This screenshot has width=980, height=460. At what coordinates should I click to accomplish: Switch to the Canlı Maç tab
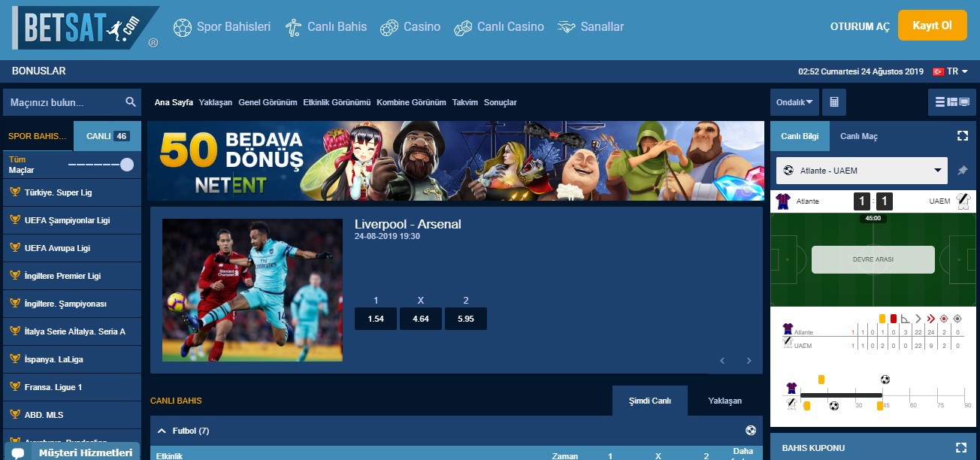pos(858,136)
